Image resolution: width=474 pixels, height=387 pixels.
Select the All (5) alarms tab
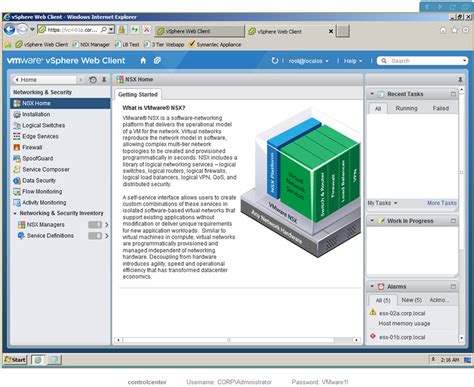(383, 300)
